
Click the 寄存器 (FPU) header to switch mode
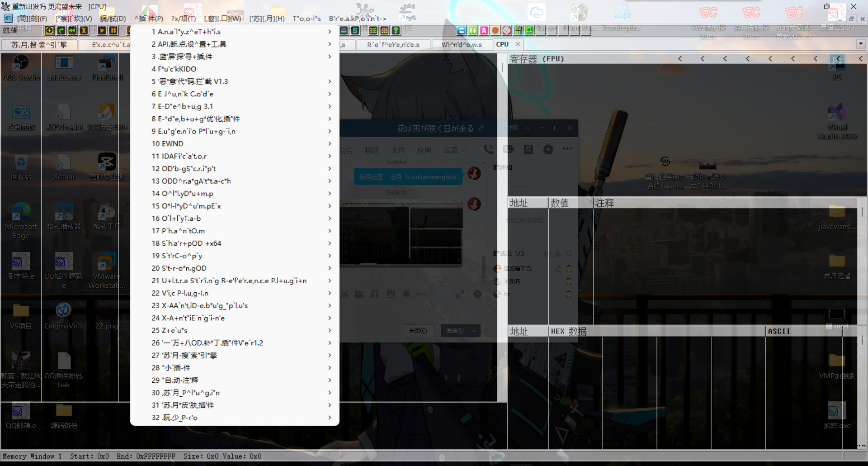click(537, 59)
